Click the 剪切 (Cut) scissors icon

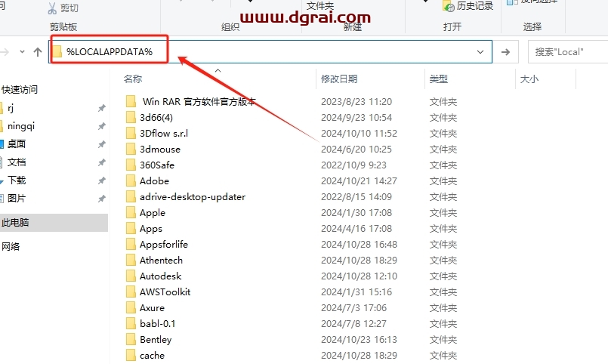(x=52, y=8)
